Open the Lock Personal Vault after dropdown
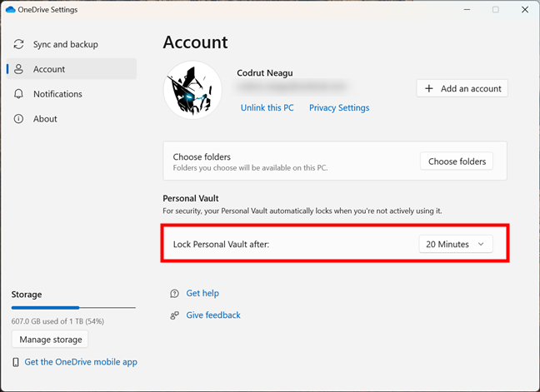Viewport: 540px width, 392px height. tap(456, 244)
